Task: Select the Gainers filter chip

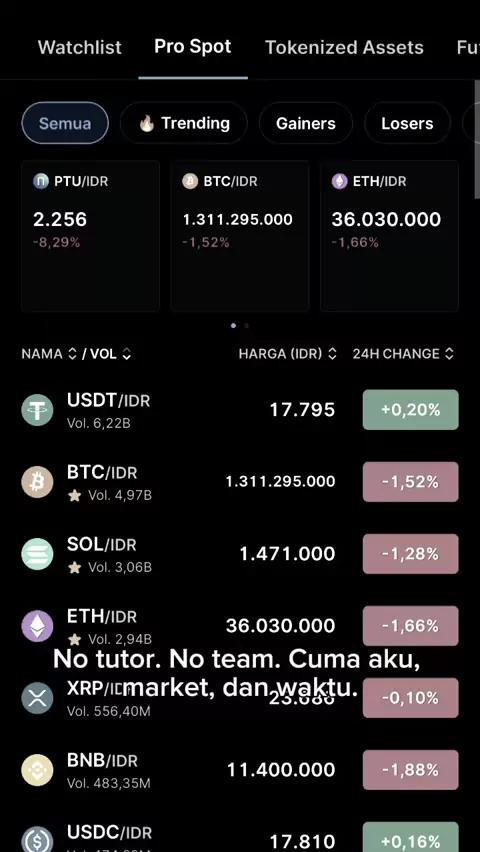Action: pos(306,123)
